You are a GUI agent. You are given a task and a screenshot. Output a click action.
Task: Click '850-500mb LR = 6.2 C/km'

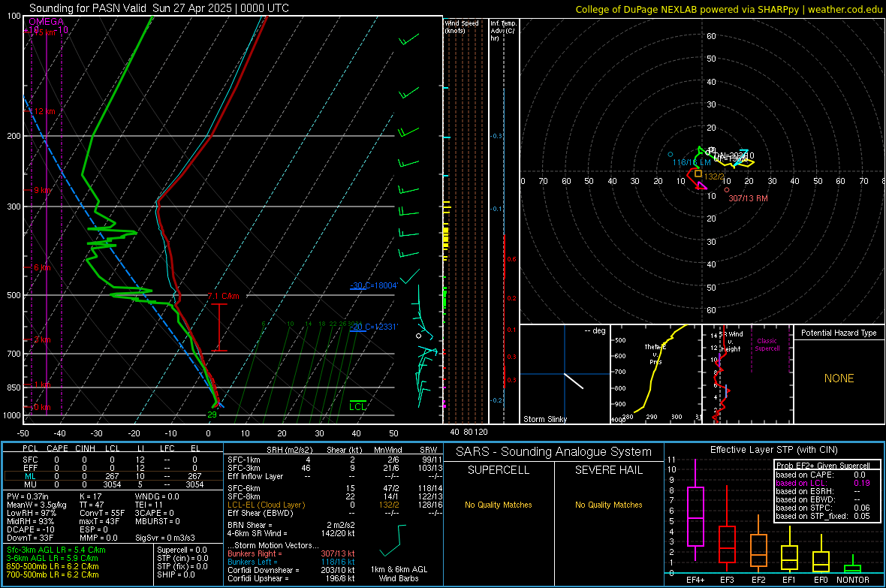53,566
